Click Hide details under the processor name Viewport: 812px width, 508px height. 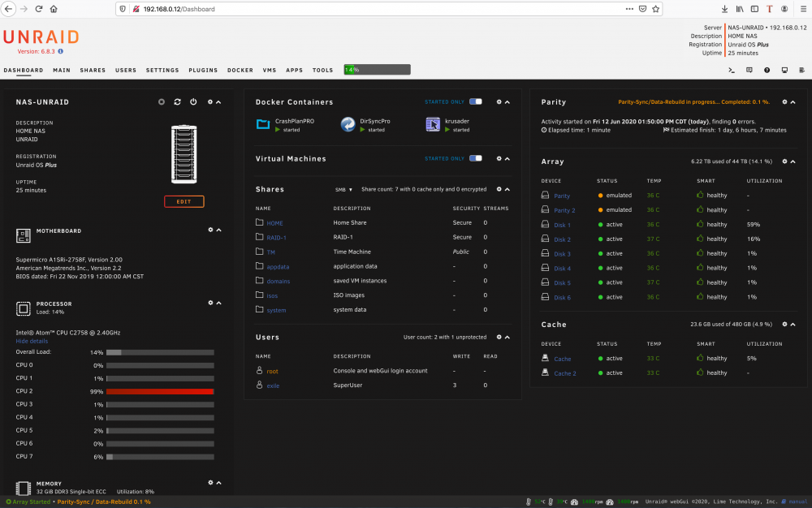tap(32, 342)
